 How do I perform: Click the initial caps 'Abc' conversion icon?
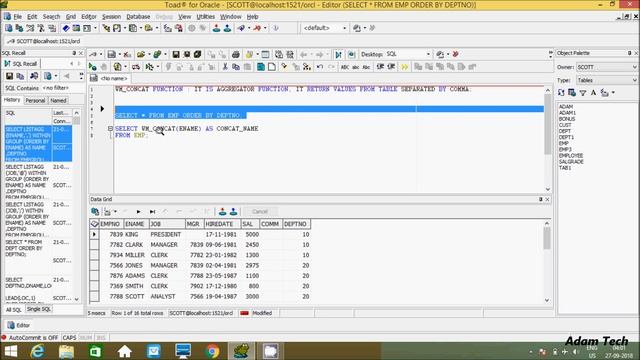(367, 67)
